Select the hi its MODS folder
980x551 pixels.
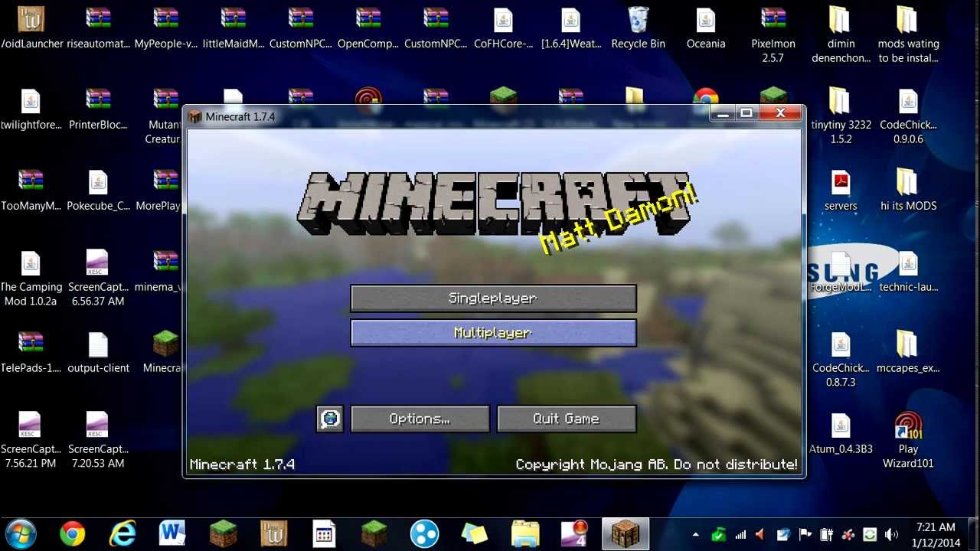coord(908,190)
